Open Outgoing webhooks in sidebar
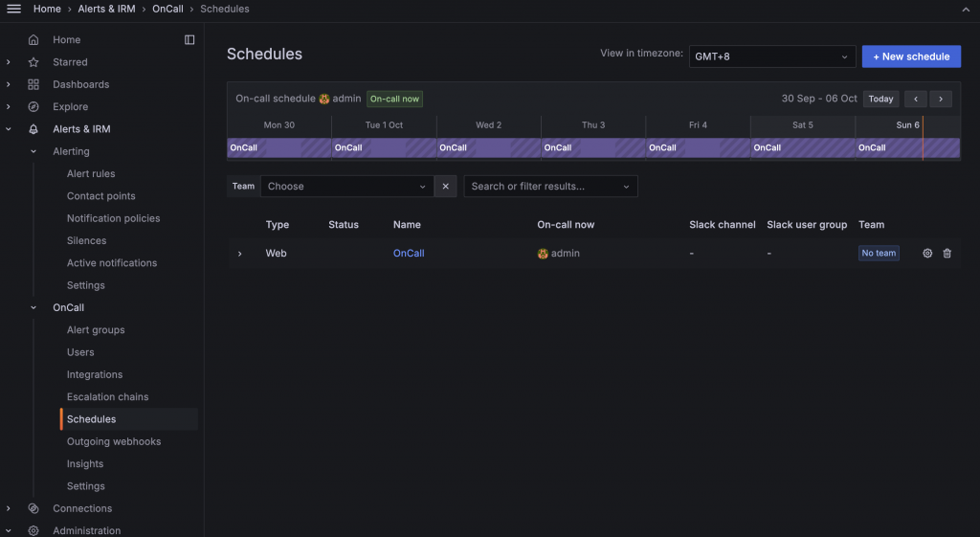 (114, 441)
